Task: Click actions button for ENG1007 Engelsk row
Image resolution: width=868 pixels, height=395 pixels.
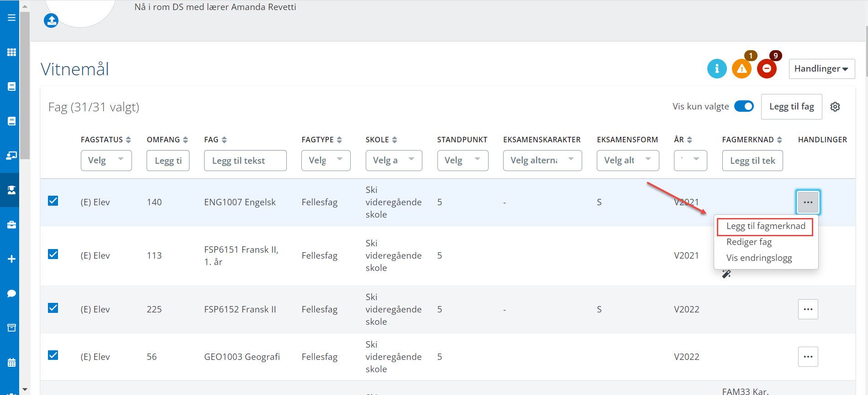Action: (808, 202)
